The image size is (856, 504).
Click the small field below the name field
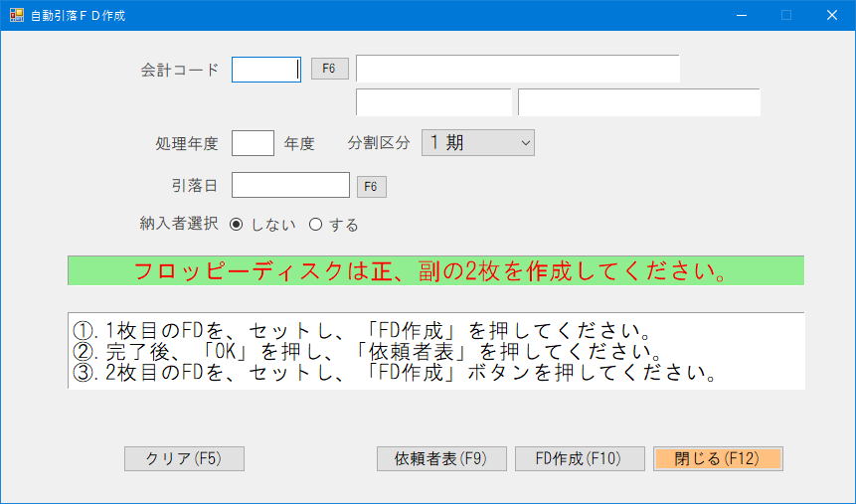(x=433, y=102)
